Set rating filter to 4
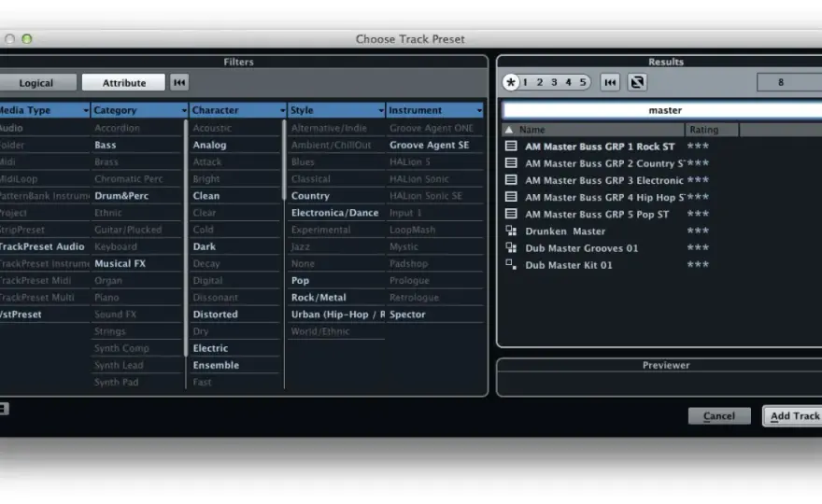This screenshot has height=504, width=822. click(568, 82)
